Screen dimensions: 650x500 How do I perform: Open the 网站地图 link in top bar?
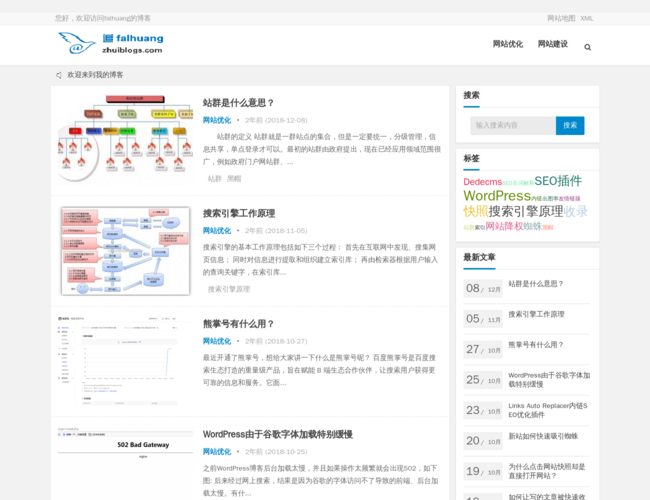(x=561, y=18)
